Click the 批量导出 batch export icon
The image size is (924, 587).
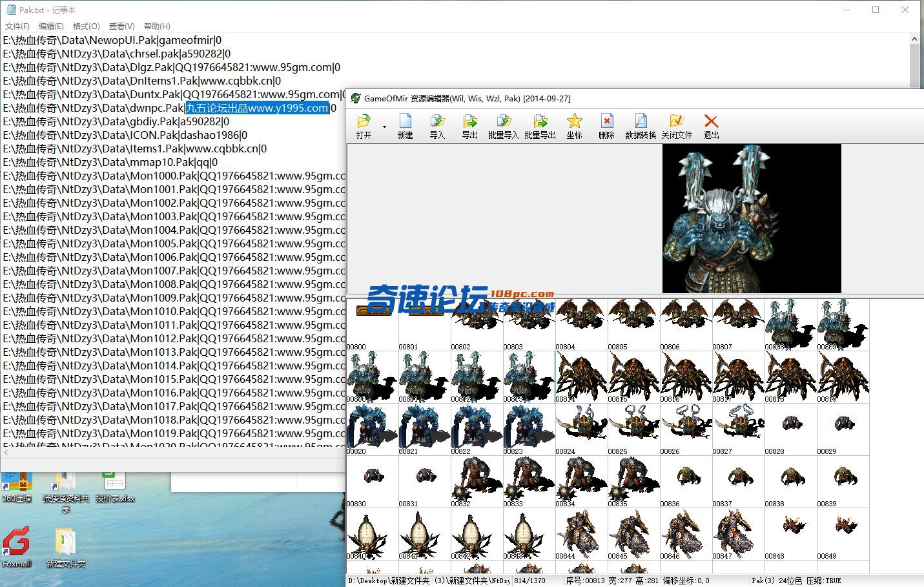coord(540,126)
